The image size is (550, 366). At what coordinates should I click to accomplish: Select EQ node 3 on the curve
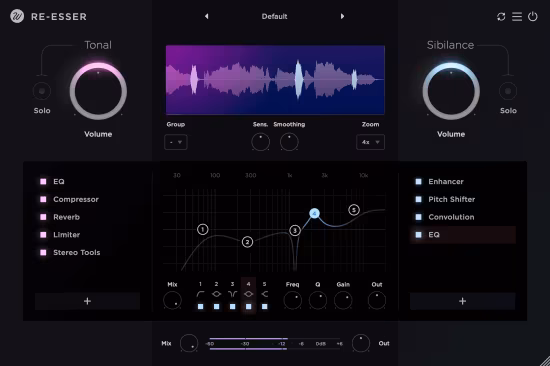[295, 230]
